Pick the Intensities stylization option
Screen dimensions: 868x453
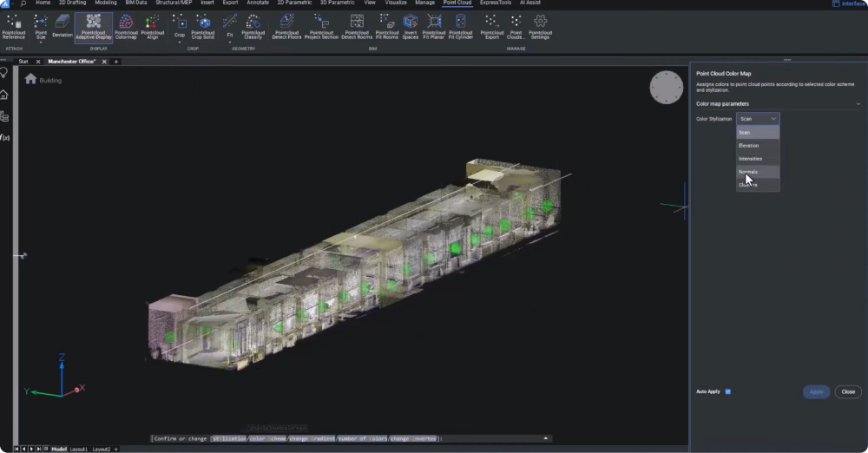pos(750,159)
